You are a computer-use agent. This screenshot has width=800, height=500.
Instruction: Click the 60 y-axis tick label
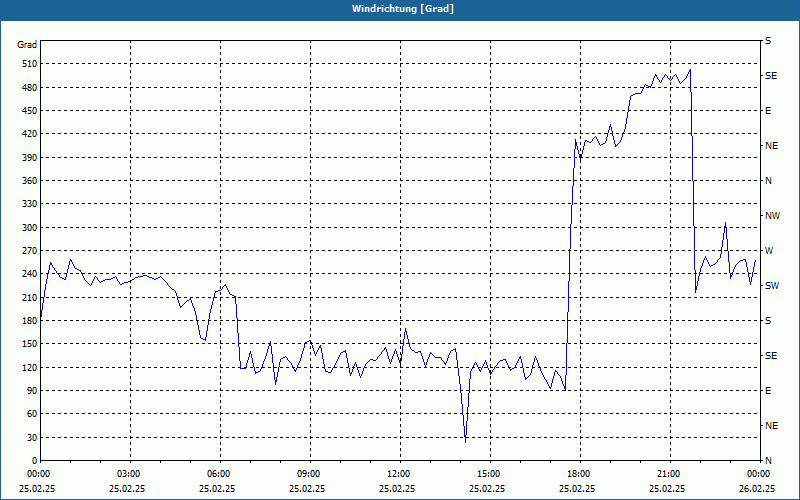pos(33,414)
